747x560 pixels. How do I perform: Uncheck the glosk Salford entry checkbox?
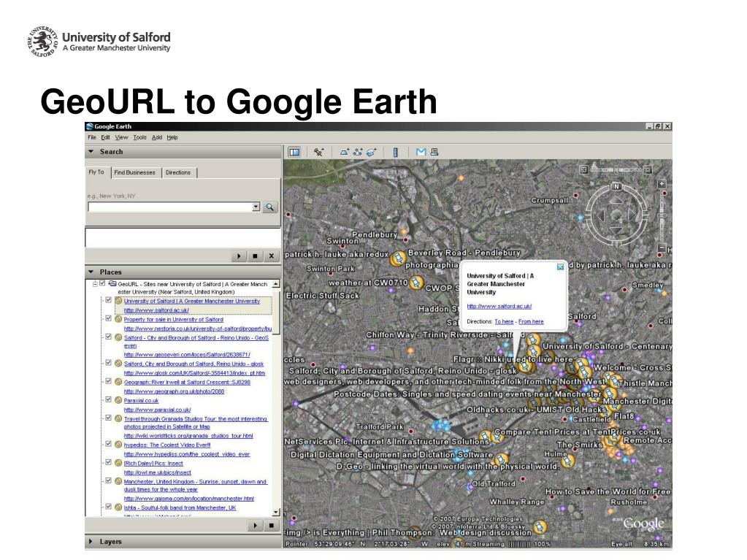tap(109, 364)
